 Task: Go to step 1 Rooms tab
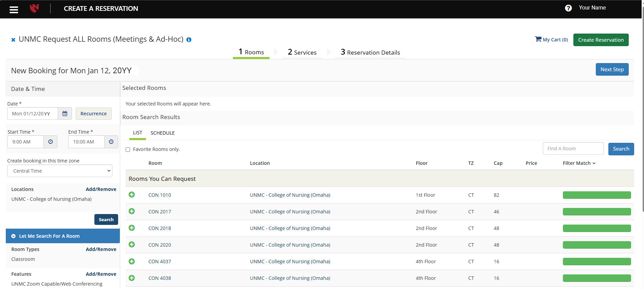point(251,52)
